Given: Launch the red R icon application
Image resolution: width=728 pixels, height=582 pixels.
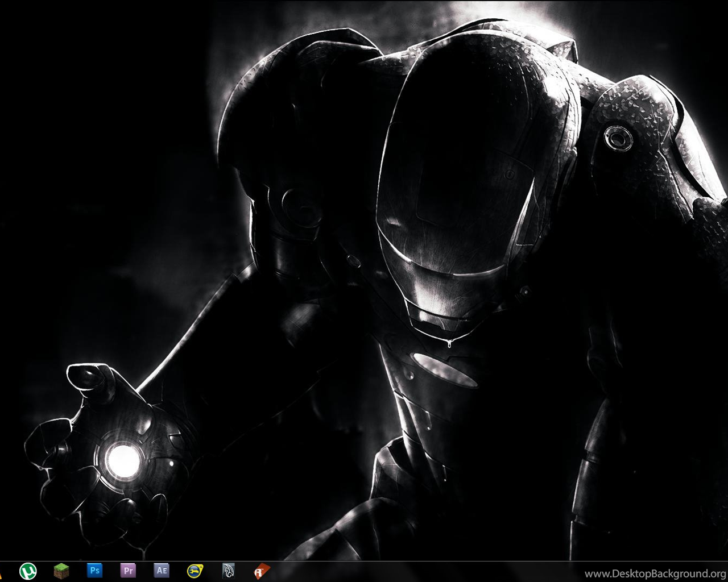Looking at the screenshot, I should point(262,571).
